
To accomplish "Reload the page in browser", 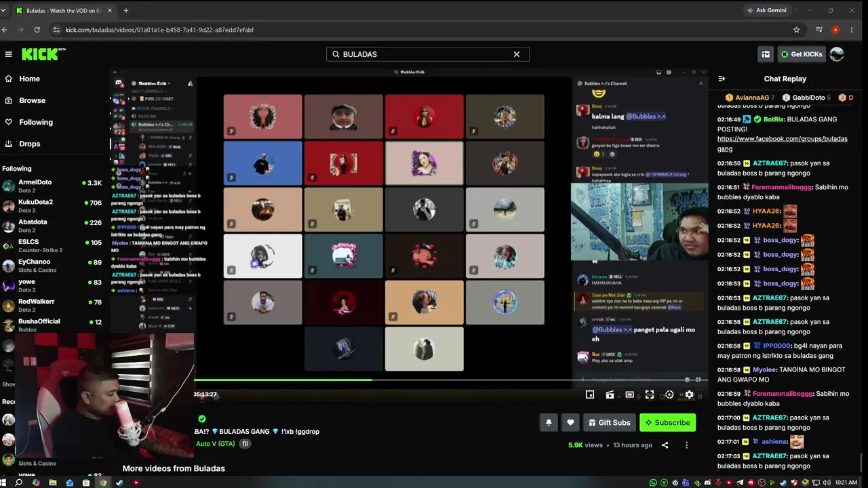I will click(37, 30).
